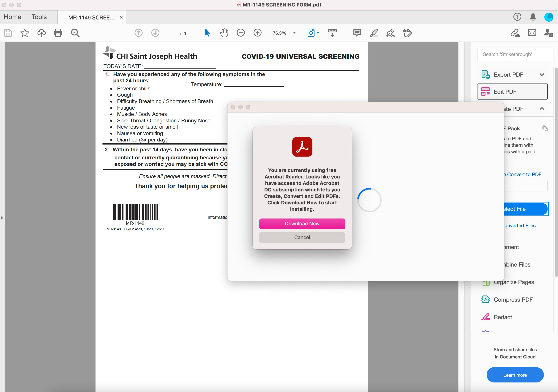Upload to Document Cloud icon
The height and width of the screenshot is (392, 558).
[x=41, y=33]
